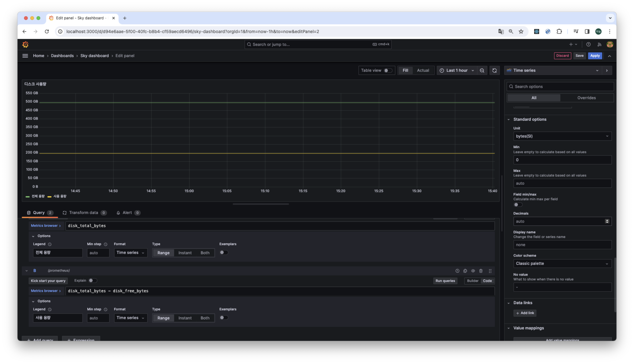The height and width of the screenshot is (364, 634).
Task: Toggle Explain switch for query B
Action: [93, 281]
